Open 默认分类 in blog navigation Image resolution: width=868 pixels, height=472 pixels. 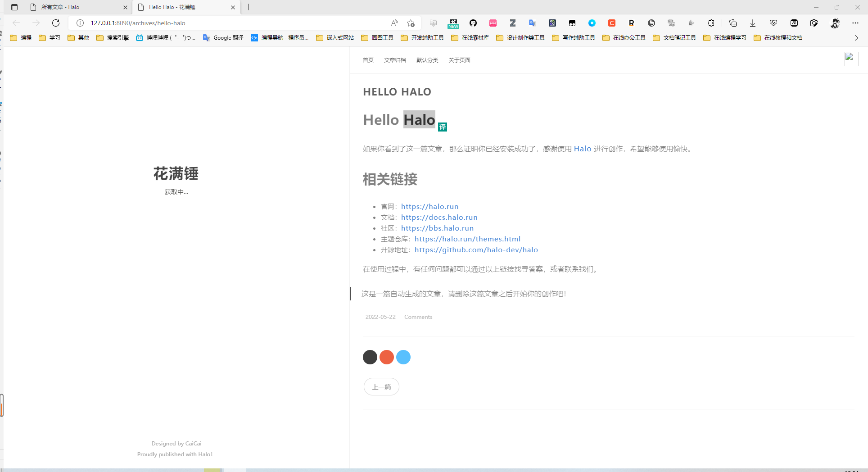tap(427, 60)
